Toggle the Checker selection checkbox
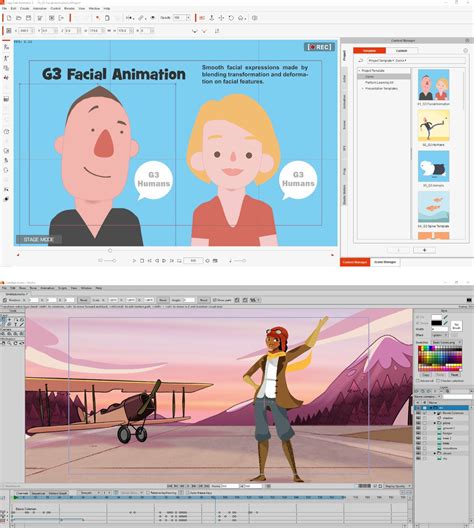474x528 pixels. click(438, 381)
